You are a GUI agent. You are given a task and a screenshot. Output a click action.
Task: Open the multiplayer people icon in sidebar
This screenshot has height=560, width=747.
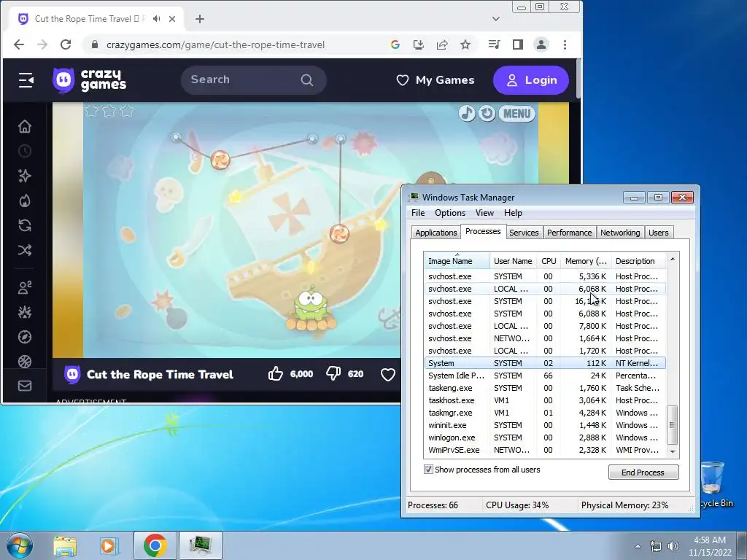tap(25, 287)
